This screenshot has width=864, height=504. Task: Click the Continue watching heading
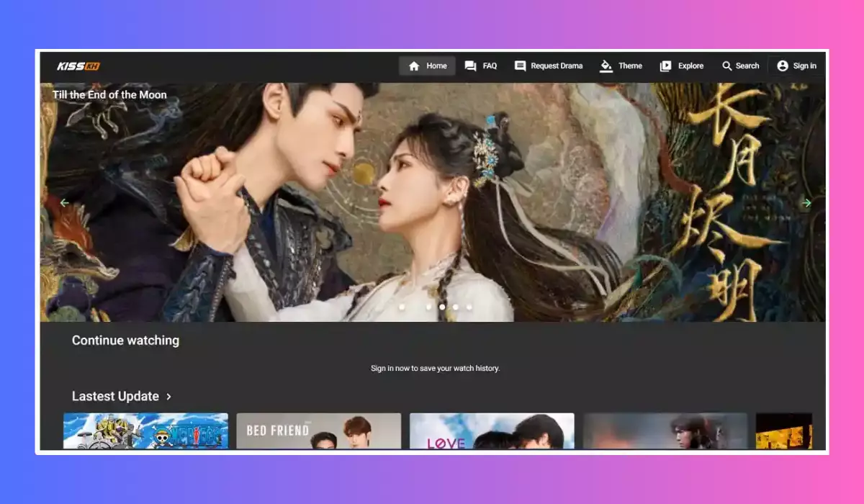point(125,341)
